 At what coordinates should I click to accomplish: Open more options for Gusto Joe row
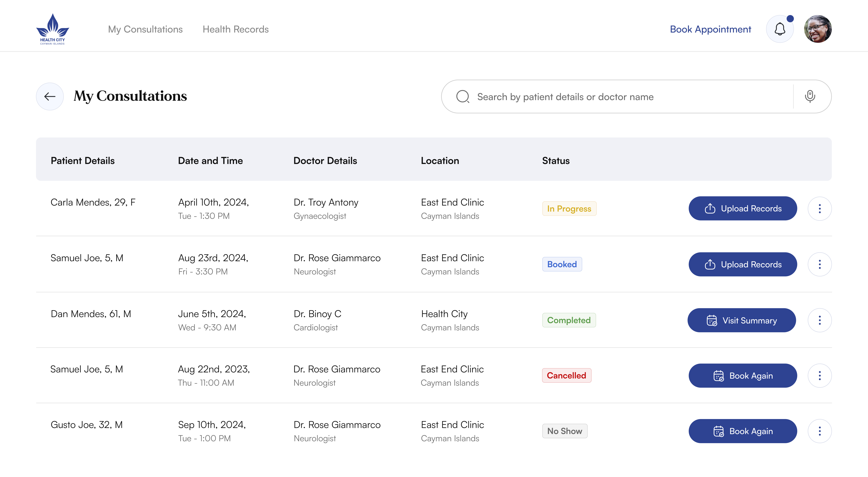point(820,431)
